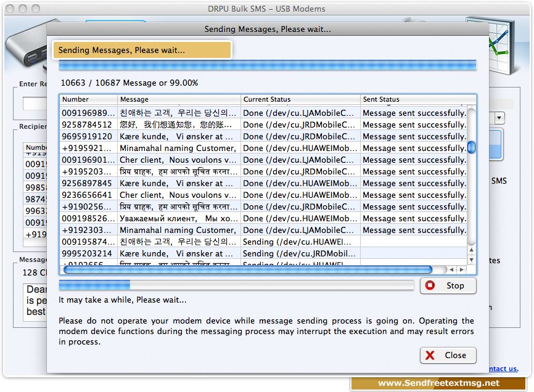Select row with number +9192303...
The image size is (534, 392).
pyautogui.click(x=263, y=230)
